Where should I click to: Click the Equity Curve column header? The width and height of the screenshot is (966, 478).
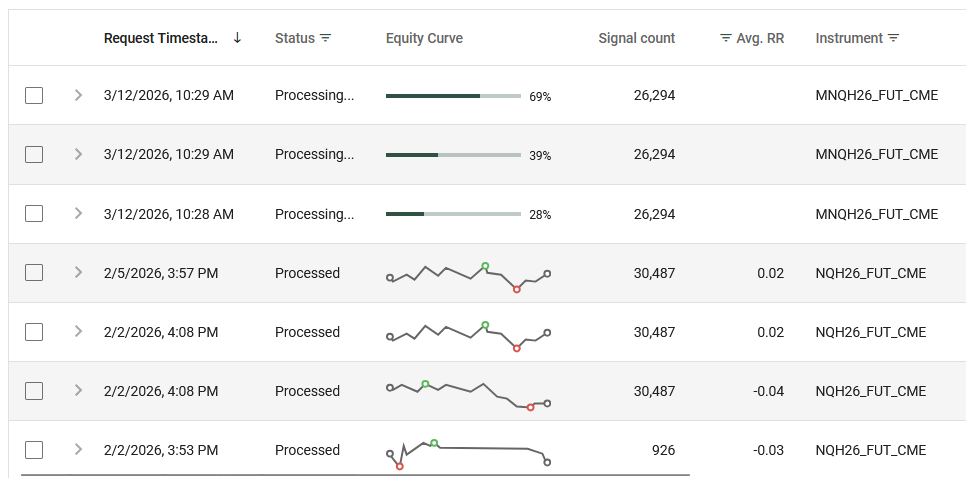(424, 38)
